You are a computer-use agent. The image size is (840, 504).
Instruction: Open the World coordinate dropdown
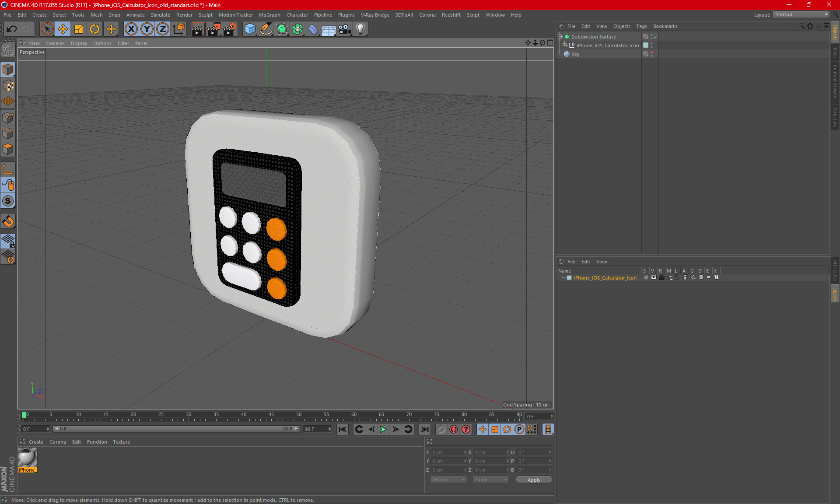(449, 479)
